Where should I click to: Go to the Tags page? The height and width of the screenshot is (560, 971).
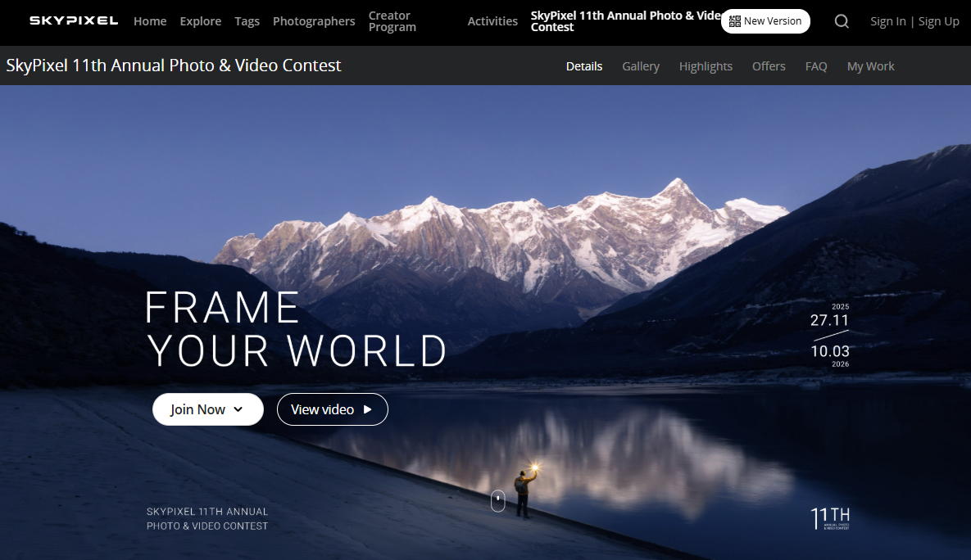(x=247, y=21)
